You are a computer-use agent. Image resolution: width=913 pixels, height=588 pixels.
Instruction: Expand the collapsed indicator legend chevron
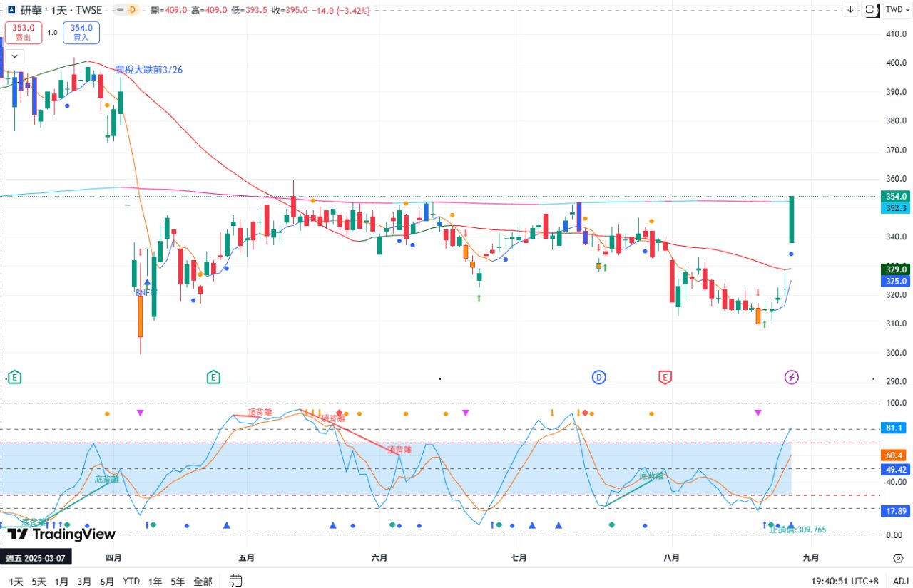[14, 56]
